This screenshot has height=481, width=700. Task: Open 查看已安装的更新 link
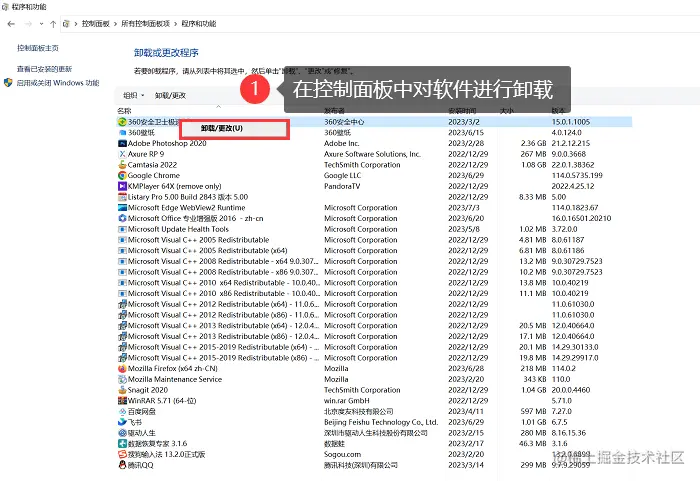[x=44, y=69]
